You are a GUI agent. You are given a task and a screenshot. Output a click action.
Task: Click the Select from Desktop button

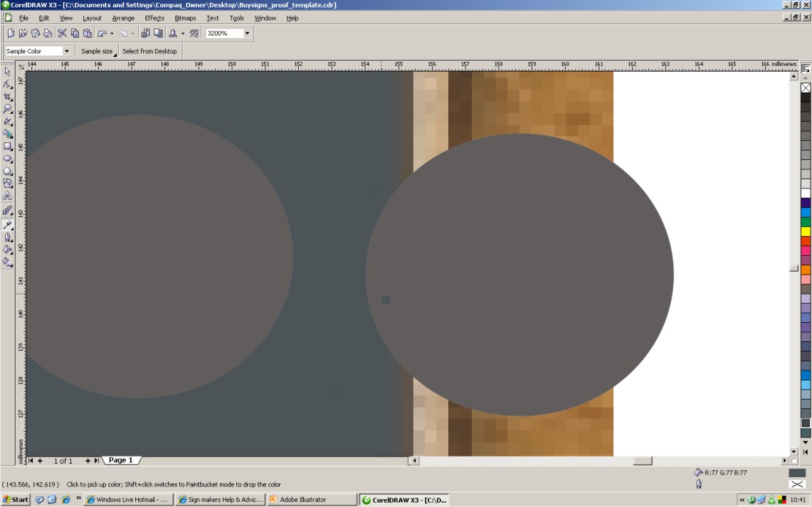pos(149,51)
